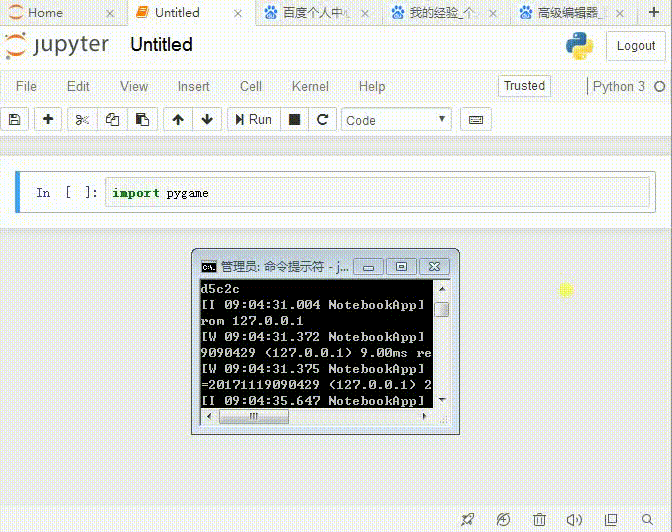Open the Insert menu
The image size is (672, 532).
coord(193,86)
